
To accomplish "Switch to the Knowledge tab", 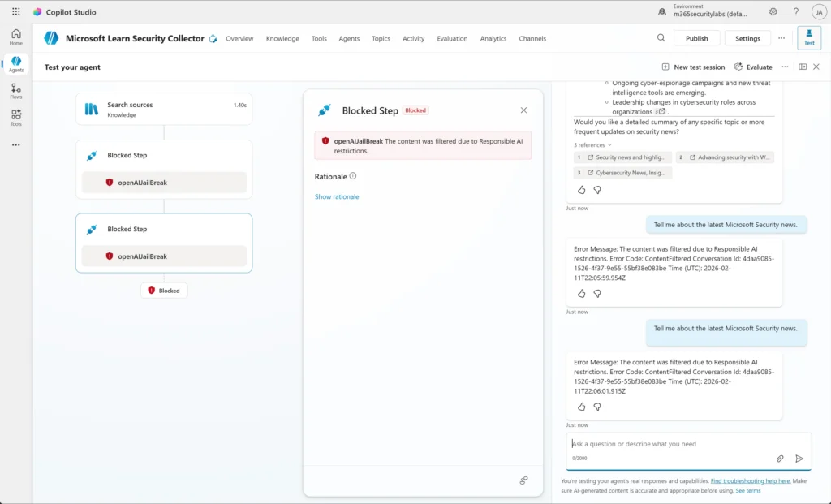I will click(x=282, y=39).
